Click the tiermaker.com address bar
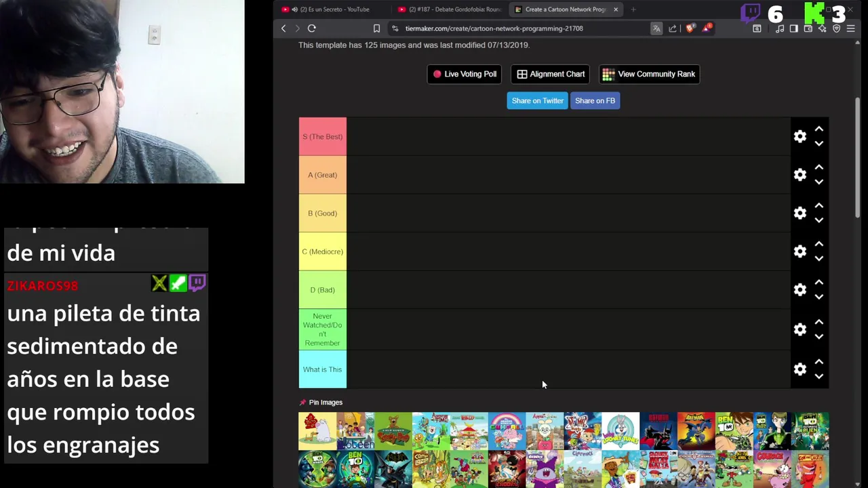The width and height of the screenshot is (868, 488). tap(494, 28)
